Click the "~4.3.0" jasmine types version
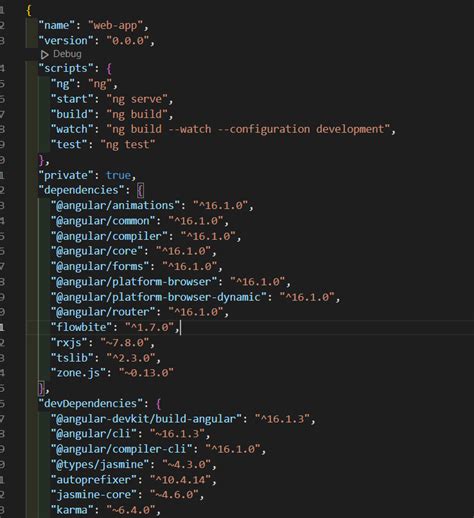The width and height of the screenshot is (474, 518). tap(187, 464)
